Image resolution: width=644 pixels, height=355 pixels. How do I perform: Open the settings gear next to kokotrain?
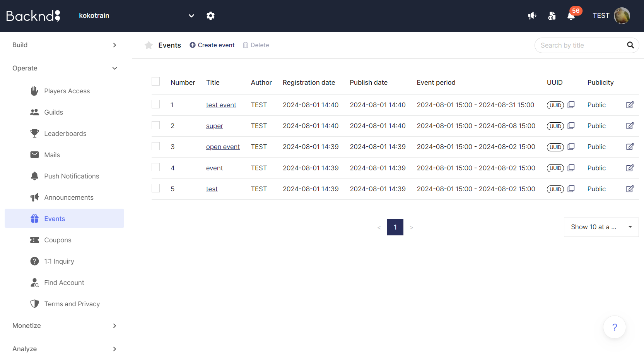point(210,15)
